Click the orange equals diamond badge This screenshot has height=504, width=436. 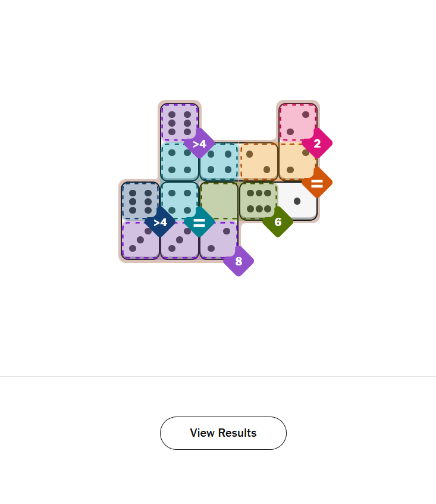317,183
